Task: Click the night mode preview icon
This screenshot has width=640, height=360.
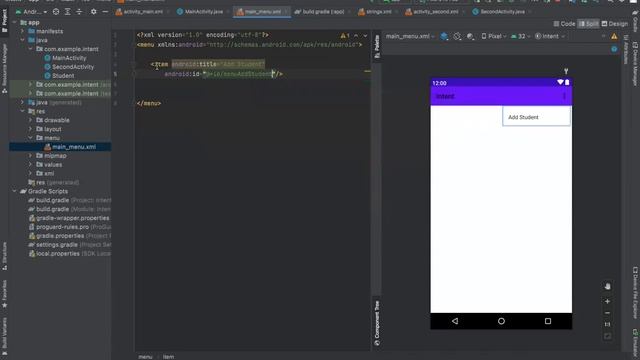Action: [470, 36]
